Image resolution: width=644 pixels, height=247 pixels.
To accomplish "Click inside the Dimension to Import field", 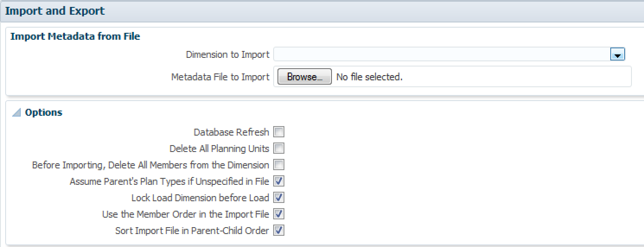I will click(441, 55).
